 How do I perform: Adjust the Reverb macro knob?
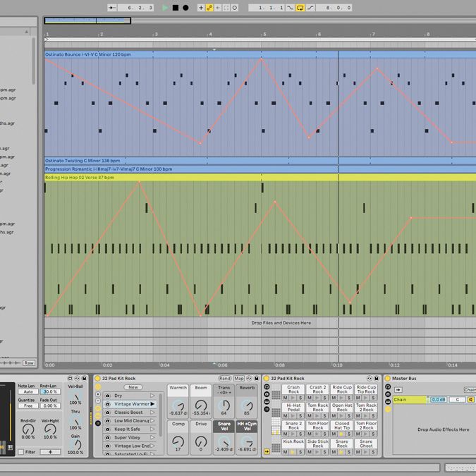247,405
